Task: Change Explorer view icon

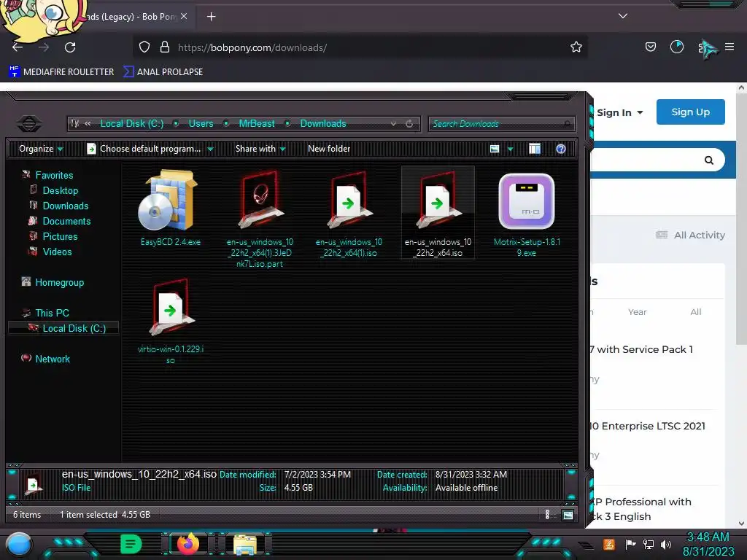Action: 495,149
